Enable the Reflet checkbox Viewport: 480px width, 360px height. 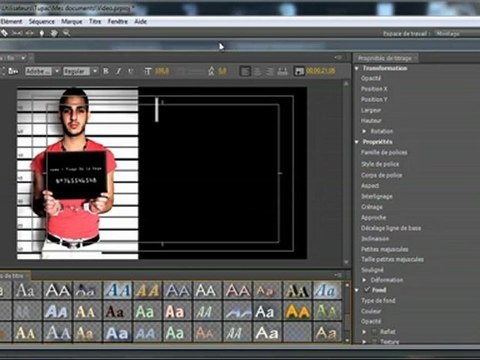pyautogui.click(x=374, y=331)
